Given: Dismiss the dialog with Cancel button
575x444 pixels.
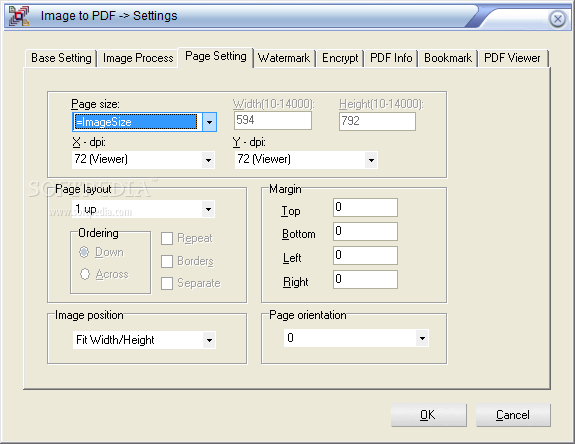Looking at the screenshot, I should (513, 415).
